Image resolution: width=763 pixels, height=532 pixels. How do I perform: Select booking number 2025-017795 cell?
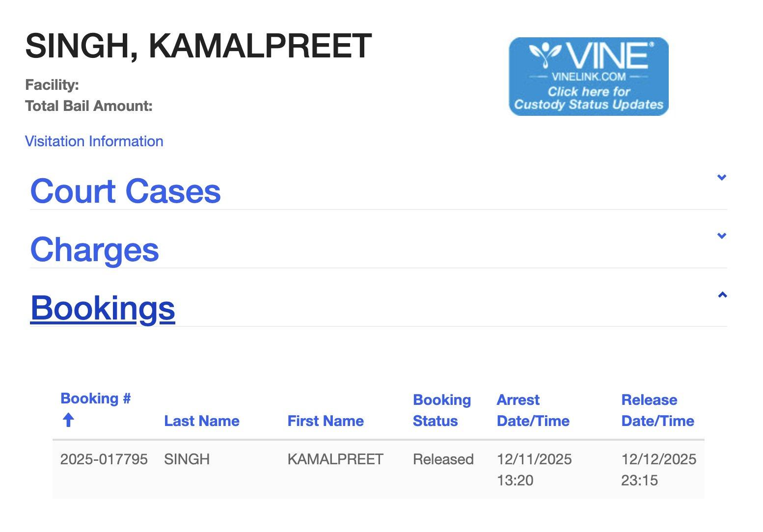104,459
